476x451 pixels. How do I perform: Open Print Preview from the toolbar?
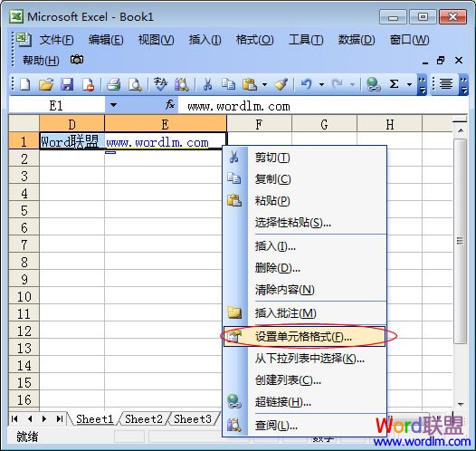pos(135,84)
